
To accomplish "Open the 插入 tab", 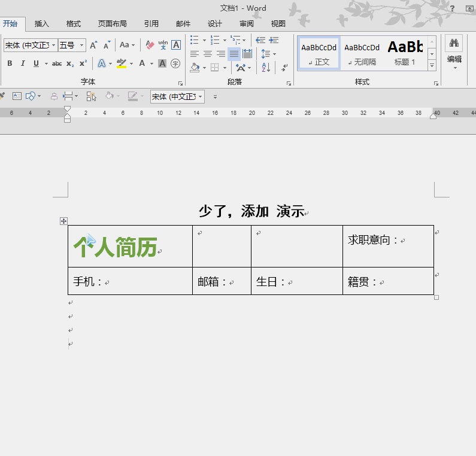I will 41,24.
